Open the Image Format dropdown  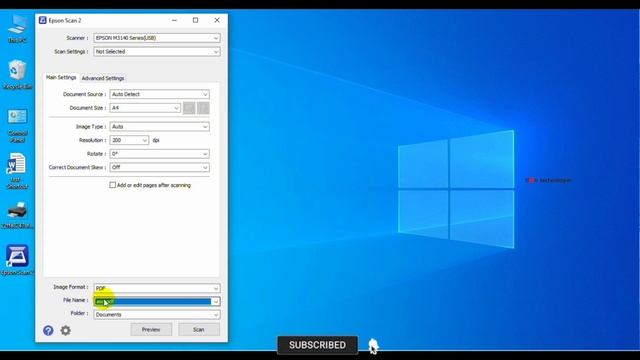pyautogui.click(x=157, y=288)
